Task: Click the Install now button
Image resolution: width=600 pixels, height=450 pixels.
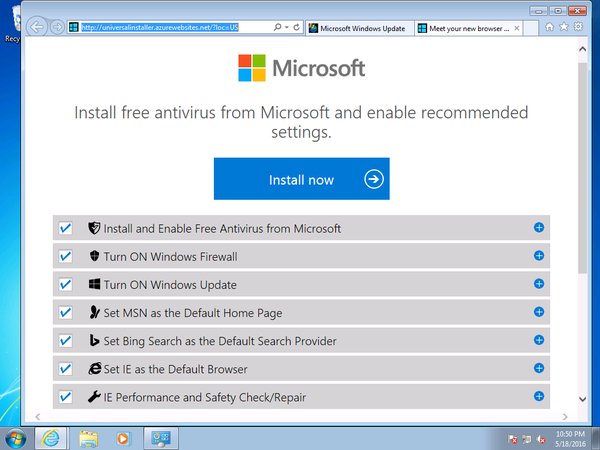Action: [x=302, y=179]
